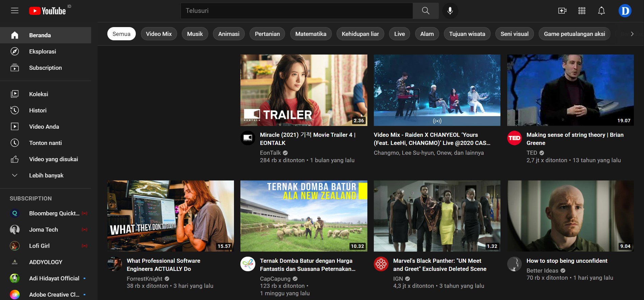Click the CapCapung channel avatar
Screen dimensions: 644x300
[x=248, y=264]
